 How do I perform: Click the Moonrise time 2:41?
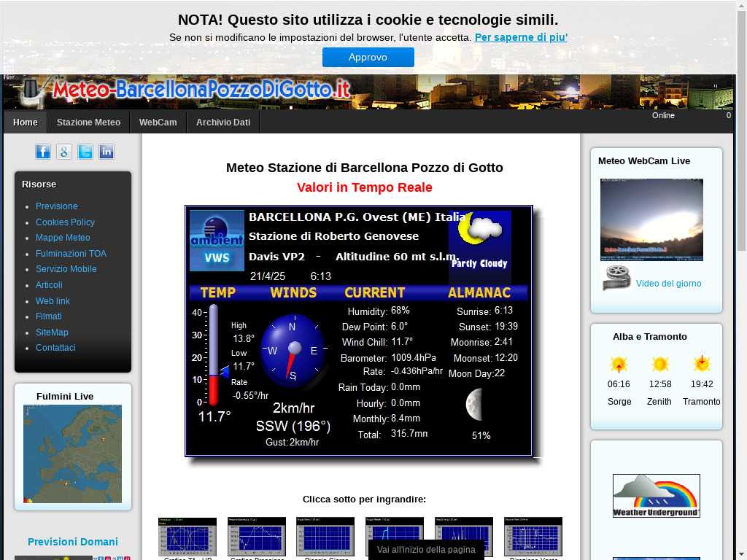503,342
